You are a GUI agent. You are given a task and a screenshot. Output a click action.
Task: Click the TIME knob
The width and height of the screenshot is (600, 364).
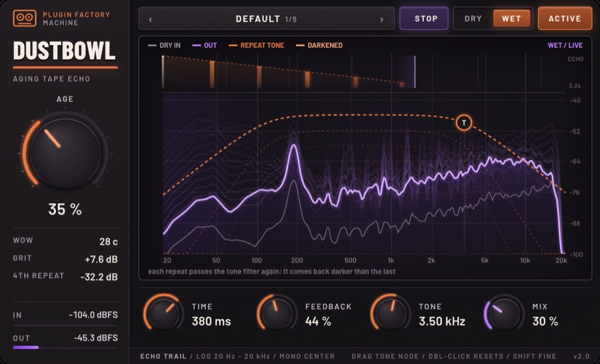[164, 313]
